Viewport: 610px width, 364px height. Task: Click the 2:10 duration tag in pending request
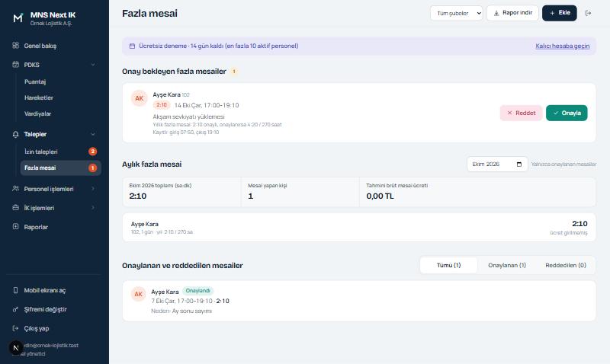162,105
